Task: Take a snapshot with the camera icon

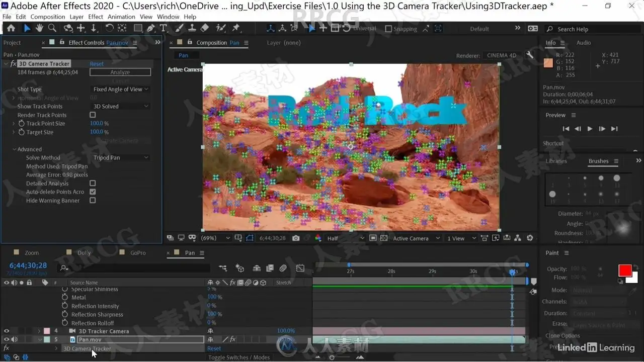Action: (296, 238)
